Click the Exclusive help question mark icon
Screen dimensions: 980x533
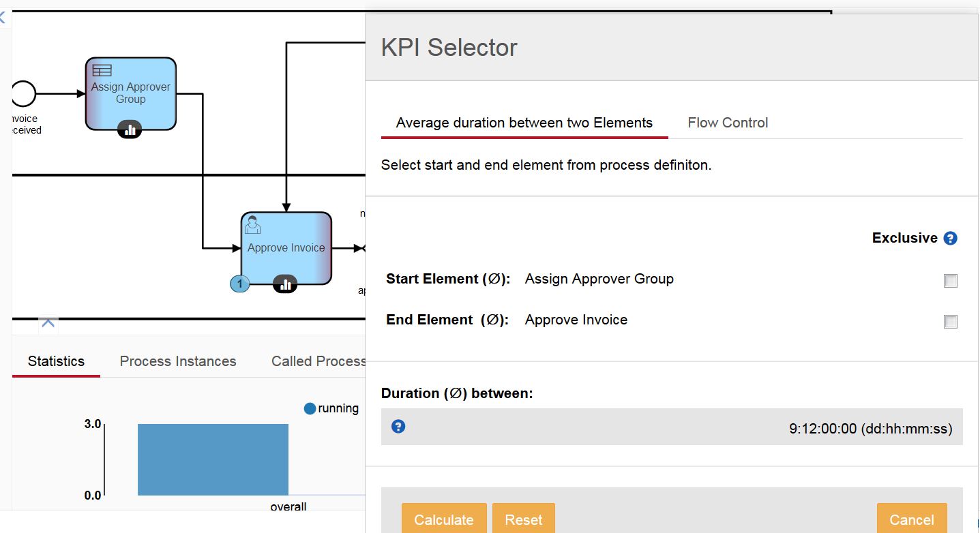(x=950, y=239)
